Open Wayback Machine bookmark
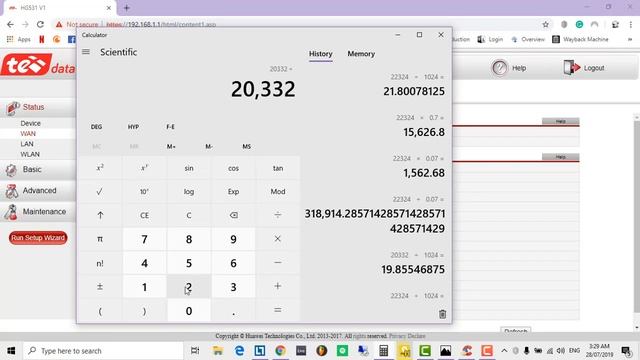640x360 pixels. click(580, 39)
